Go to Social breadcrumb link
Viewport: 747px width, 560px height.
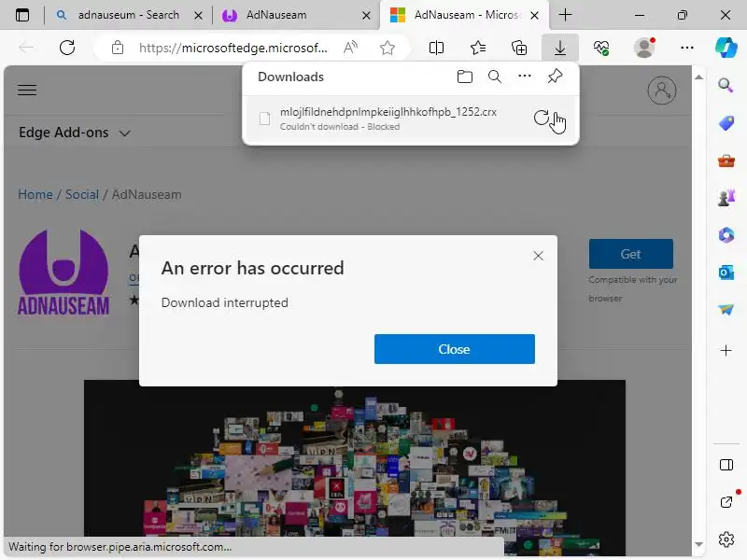82,194
